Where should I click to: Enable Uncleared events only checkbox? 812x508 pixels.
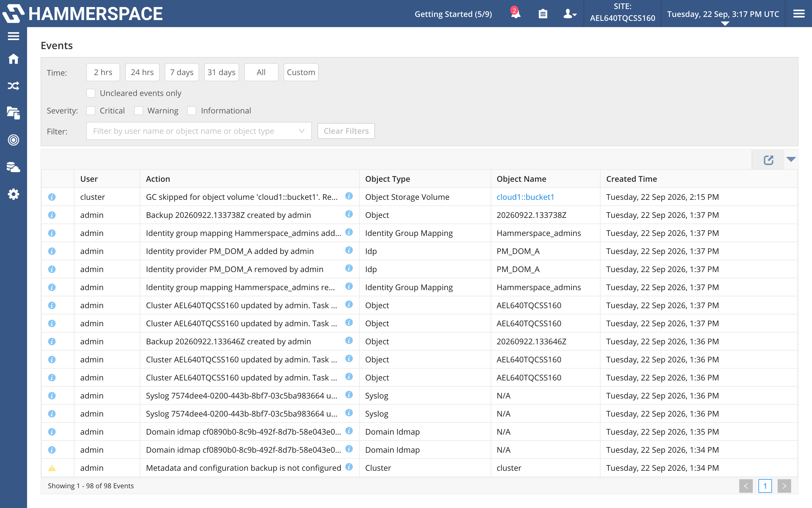click(91, 93)
